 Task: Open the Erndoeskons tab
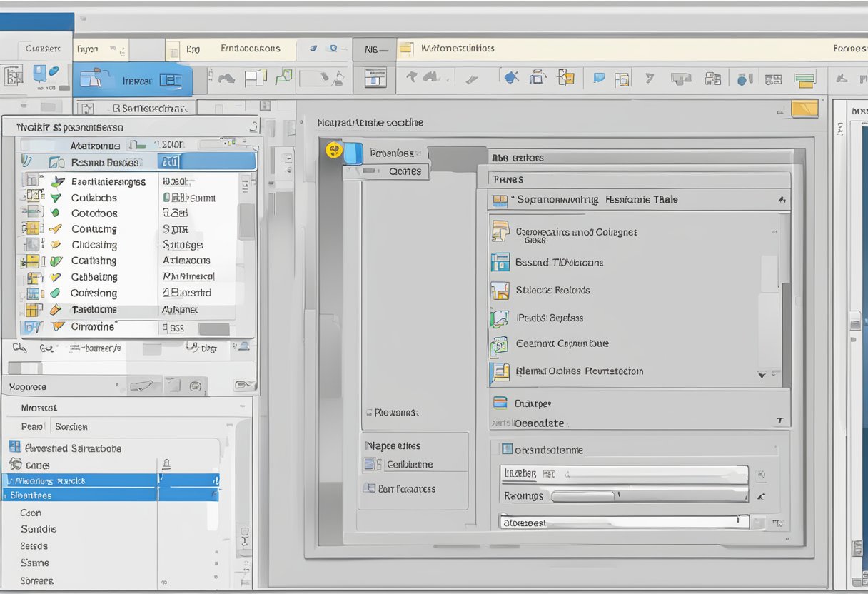250,49
